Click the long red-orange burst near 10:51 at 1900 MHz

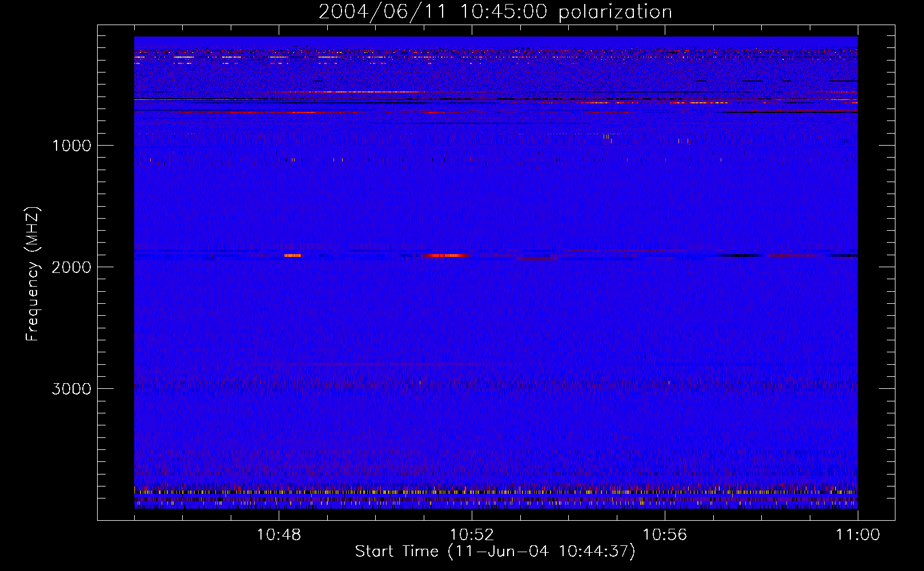pyautogui.click(x=447, y=256)
